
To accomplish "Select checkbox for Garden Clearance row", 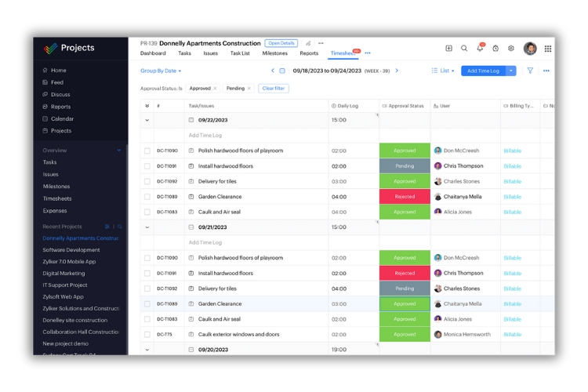I will pos(147,197).
